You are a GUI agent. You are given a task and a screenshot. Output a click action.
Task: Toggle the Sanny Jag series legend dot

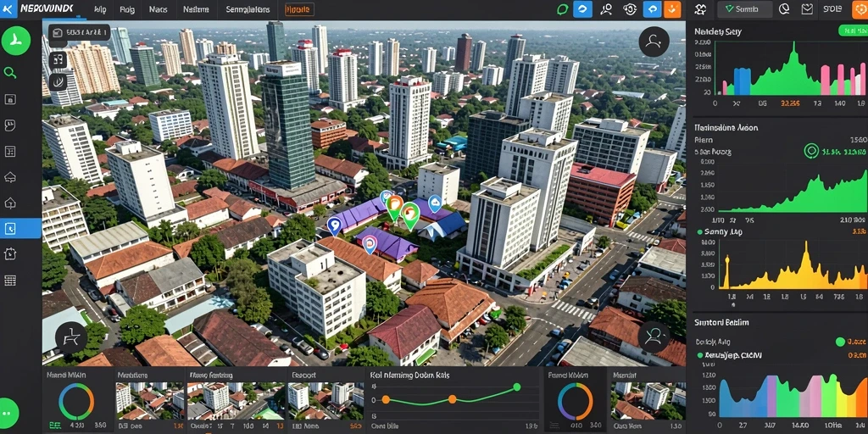click(x=700, y=232)
